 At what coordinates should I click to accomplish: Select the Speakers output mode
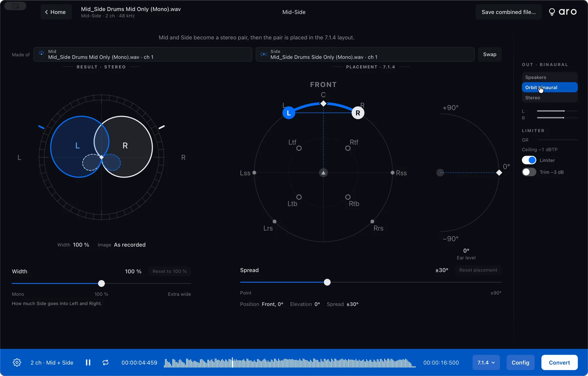tap(550, 77)
